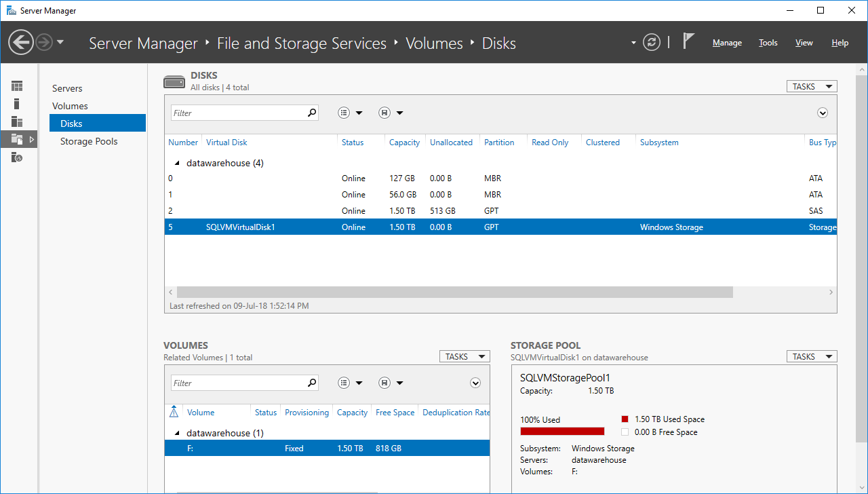Sort disks by Read Only column
The height and width of the screenshot is (494, 868).
(550, 142)
